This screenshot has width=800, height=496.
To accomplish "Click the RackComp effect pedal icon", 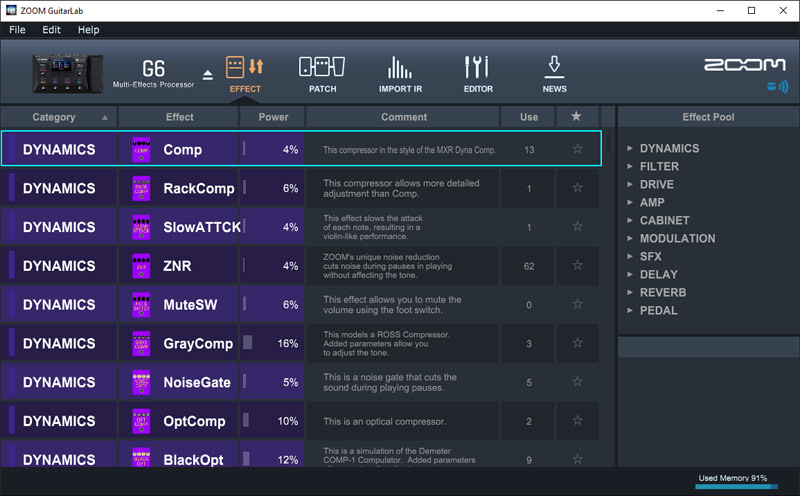I will (x=141, y=188).
